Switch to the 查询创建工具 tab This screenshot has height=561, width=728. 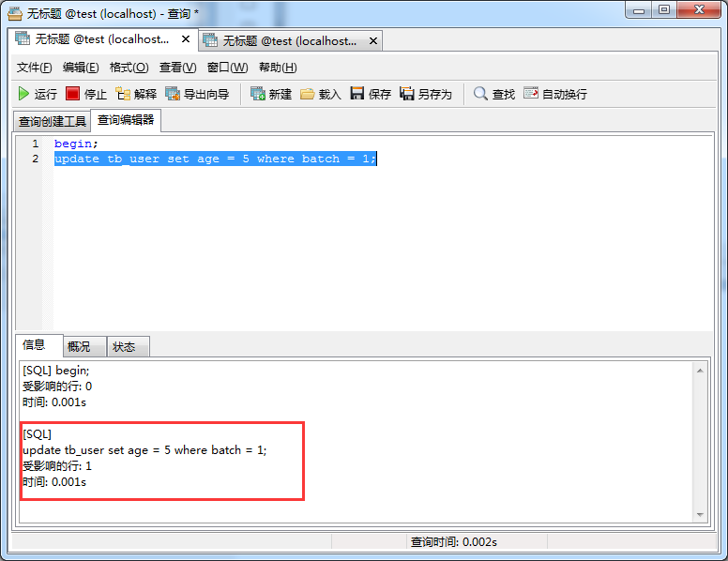pos(52,122)
